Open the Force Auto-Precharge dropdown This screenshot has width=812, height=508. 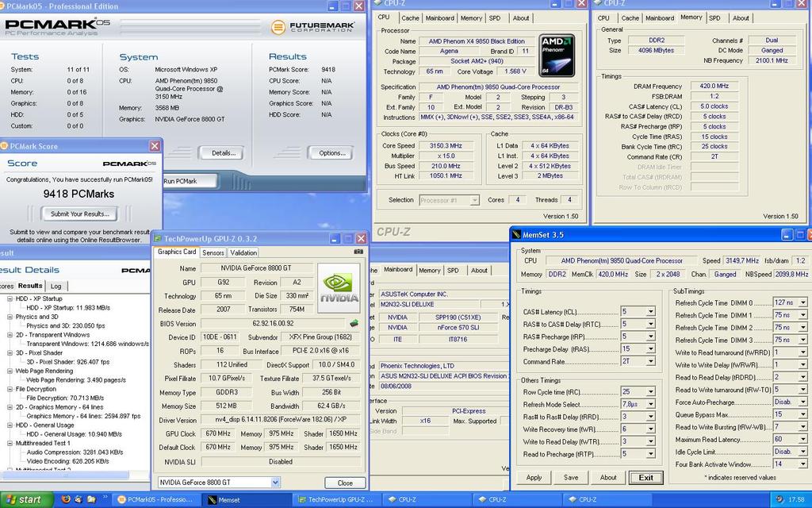pyautogui.click(x=803, y=402)
